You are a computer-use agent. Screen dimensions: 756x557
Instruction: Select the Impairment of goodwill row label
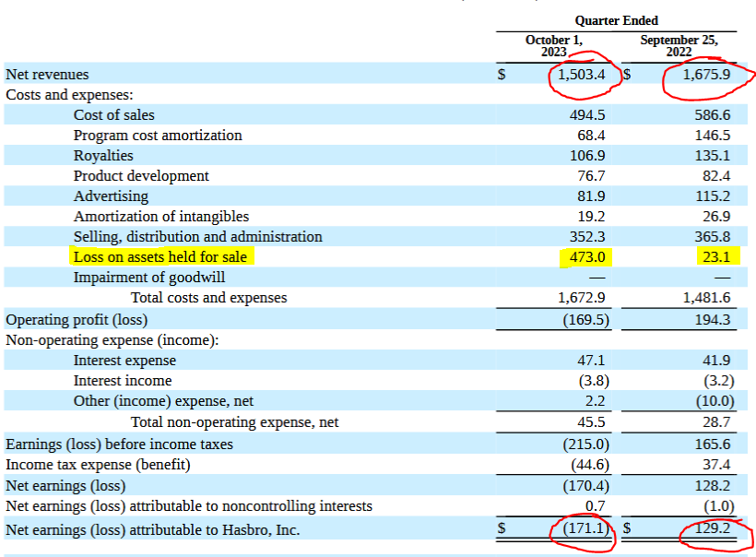coord(149,278)
